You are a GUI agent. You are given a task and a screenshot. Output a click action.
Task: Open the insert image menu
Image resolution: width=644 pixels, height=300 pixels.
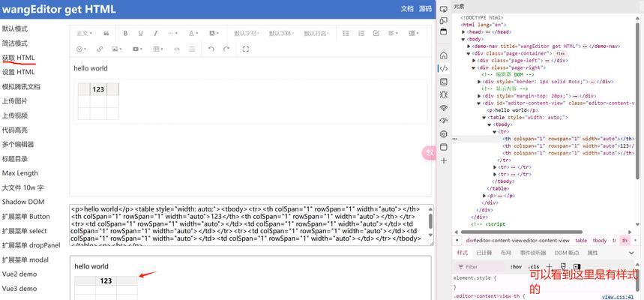coord(117,49)
